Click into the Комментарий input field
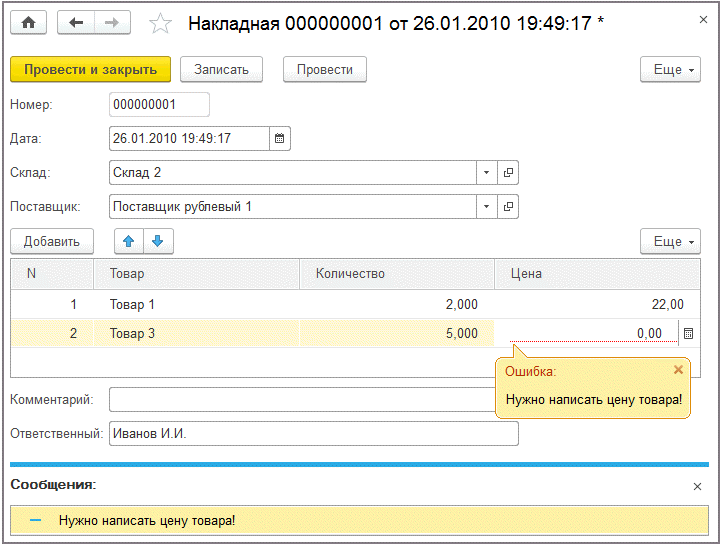This screenshot has width=720, height=544. point(303,399)
